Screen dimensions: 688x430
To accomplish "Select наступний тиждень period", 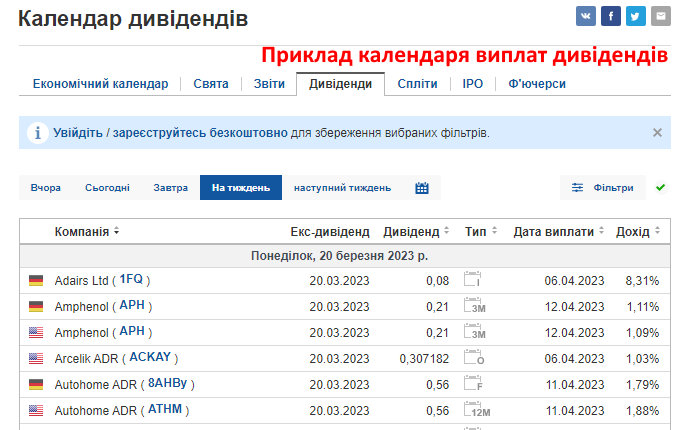I will point(342,188).
